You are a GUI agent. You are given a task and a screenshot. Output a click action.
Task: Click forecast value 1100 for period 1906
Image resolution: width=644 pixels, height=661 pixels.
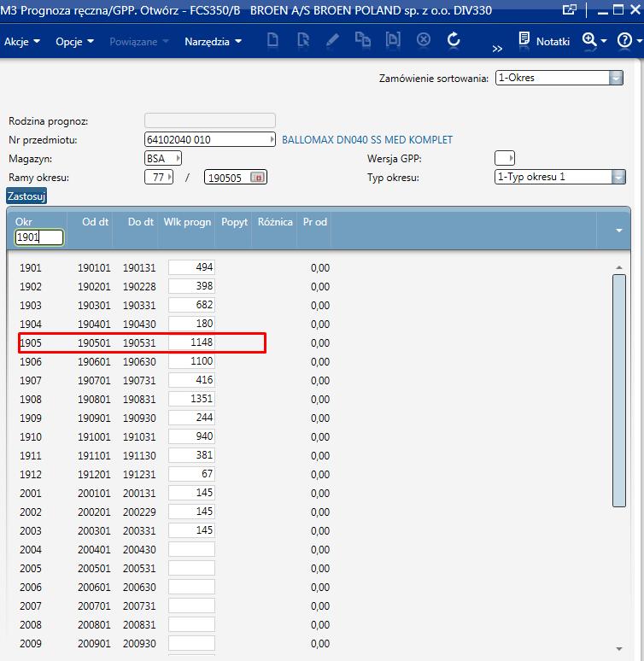point(191,361)
